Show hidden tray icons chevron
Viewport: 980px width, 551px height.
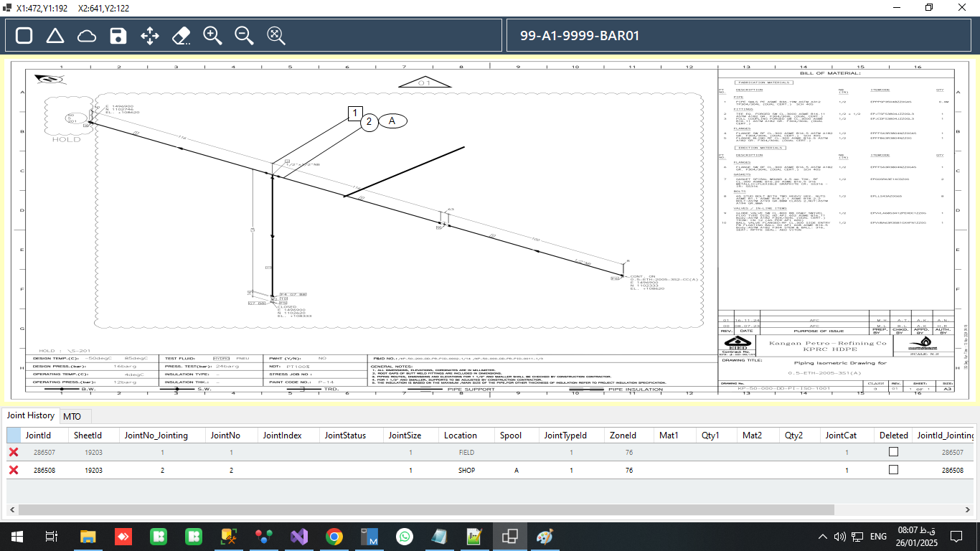point(823,537)
